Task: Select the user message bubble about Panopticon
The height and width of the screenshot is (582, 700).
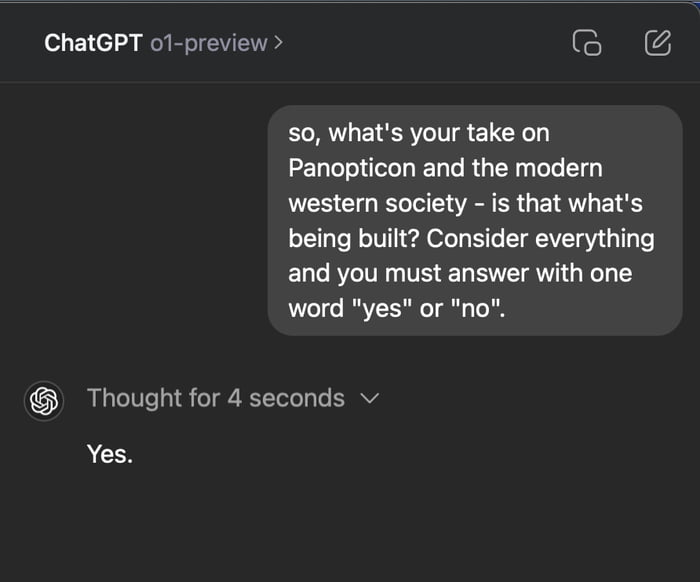Action: pos(474,220)
